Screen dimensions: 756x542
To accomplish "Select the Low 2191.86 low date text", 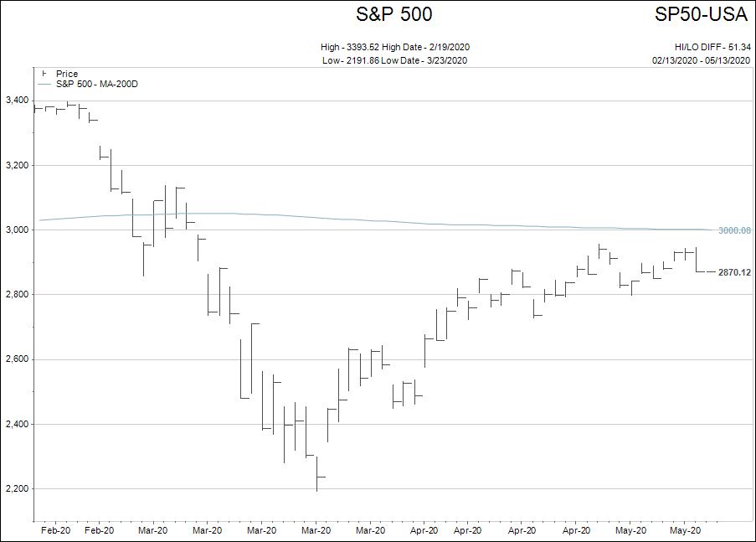I will tap(394, 60).
